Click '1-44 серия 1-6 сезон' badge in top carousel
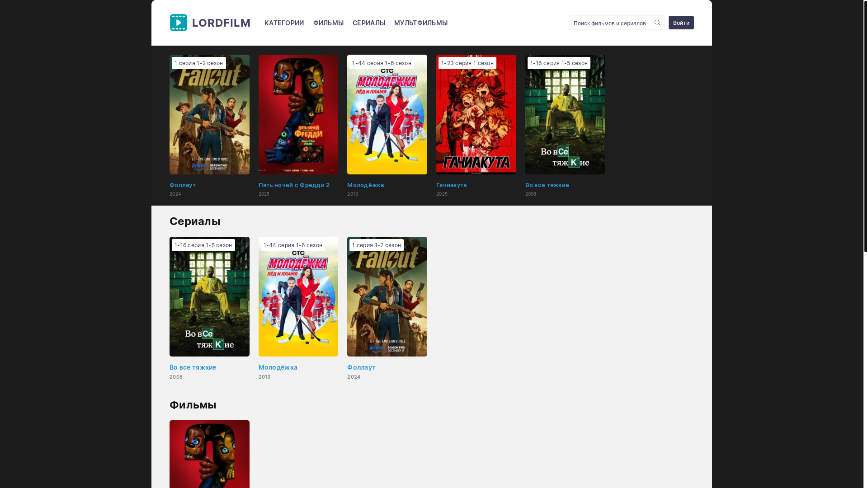Screen dimensions: 868x488 pyautogui.click(x=382, y=63)
